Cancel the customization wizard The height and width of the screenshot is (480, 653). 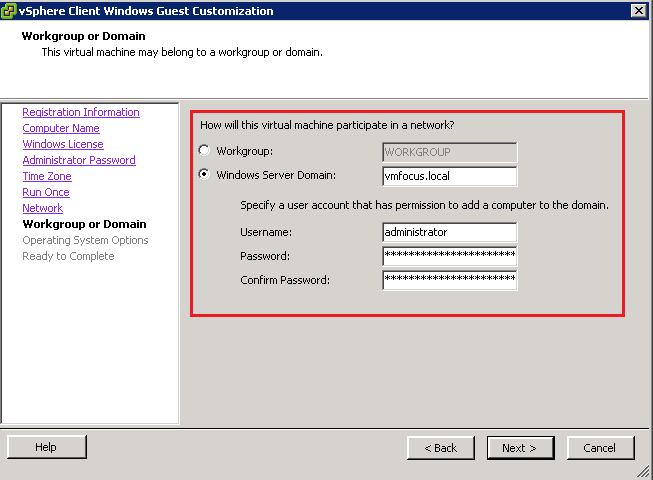click(600, 448)
